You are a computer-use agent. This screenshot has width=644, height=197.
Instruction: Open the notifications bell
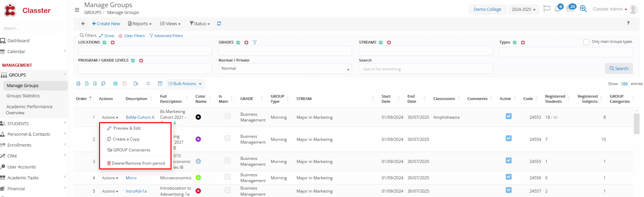pos(558,9)
